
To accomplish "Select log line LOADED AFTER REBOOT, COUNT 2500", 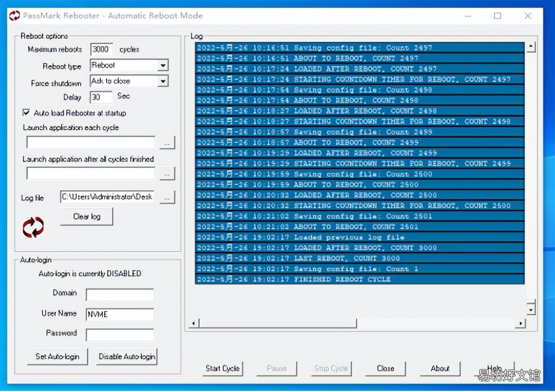I will click(359, 195).
